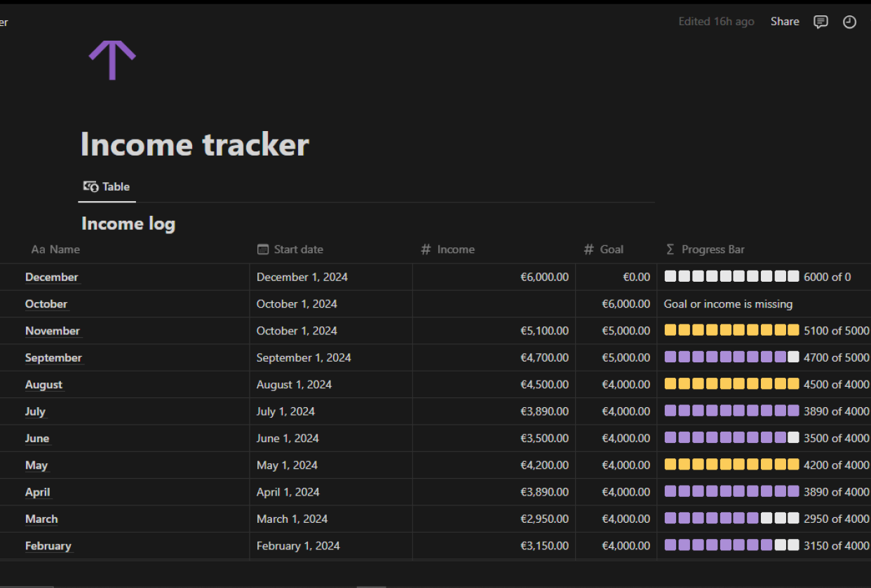The height and width of the screenshot is (588, 871).
Task: Click the €5,100.00 income cell
Action: point(494,331)
